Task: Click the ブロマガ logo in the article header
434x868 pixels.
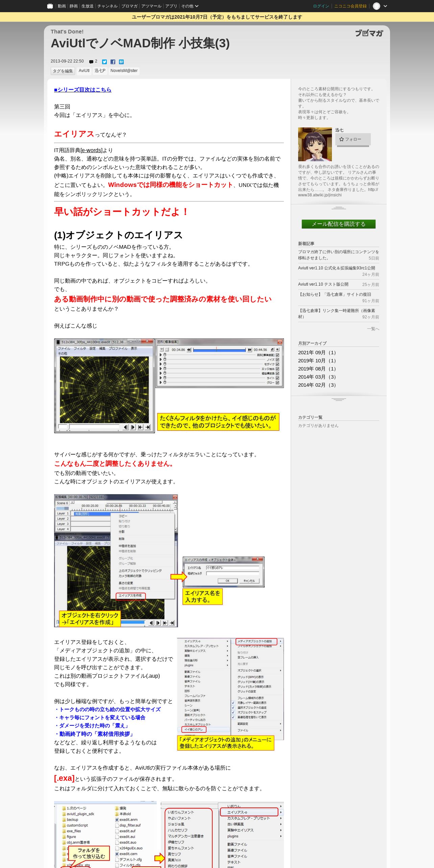Action: 369,33
